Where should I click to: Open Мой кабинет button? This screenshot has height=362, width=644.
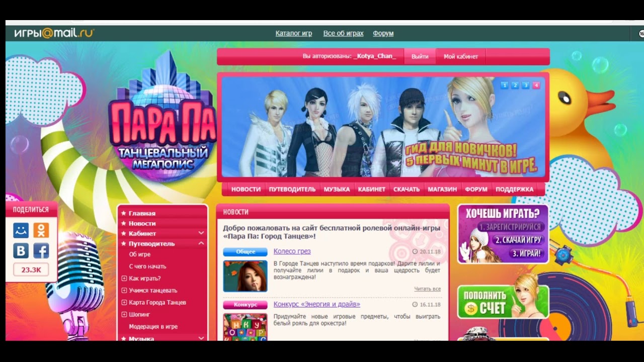(x=461, y=56)
